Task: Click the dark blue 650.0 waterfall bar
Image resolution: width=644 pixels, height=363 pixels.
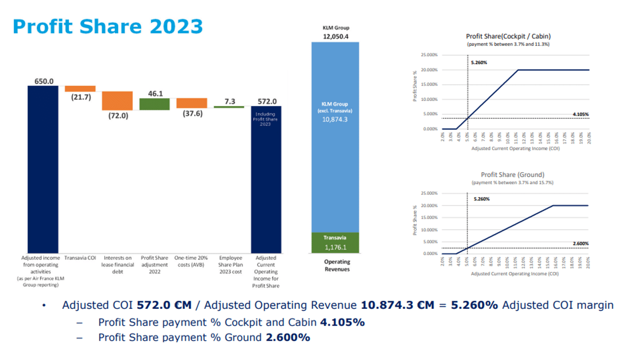Action: click(44, 169)
